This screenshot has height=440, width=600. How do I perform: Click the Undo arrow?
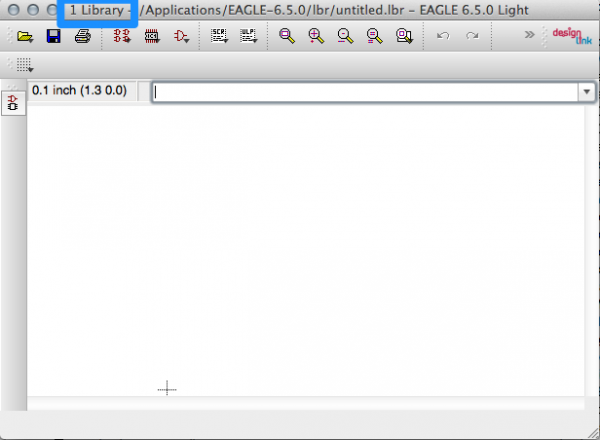[x=443, y=36]
